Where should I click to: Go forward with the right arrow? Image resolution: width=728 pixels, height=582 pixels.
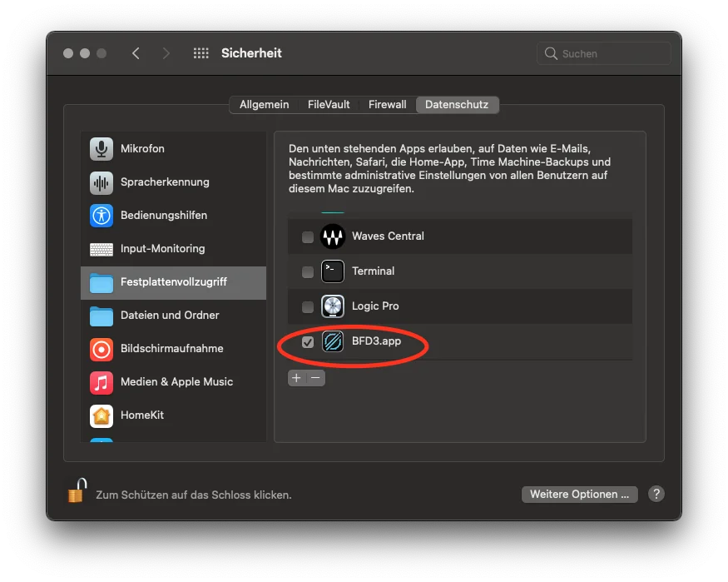166,53
